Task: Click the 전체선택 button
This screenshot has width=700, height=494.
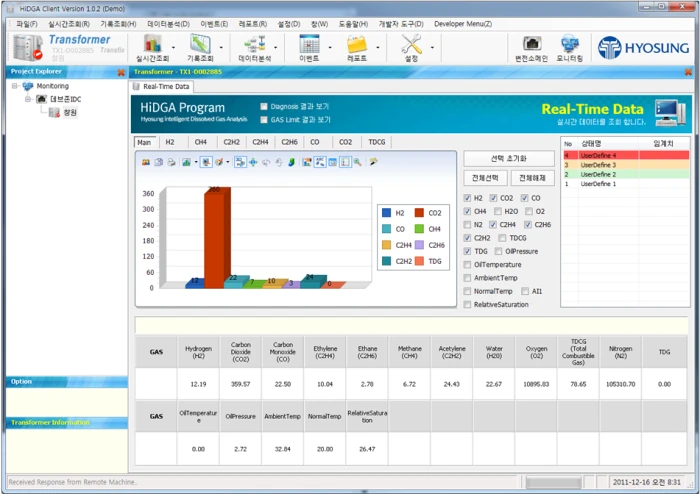Action: (485, 178)
